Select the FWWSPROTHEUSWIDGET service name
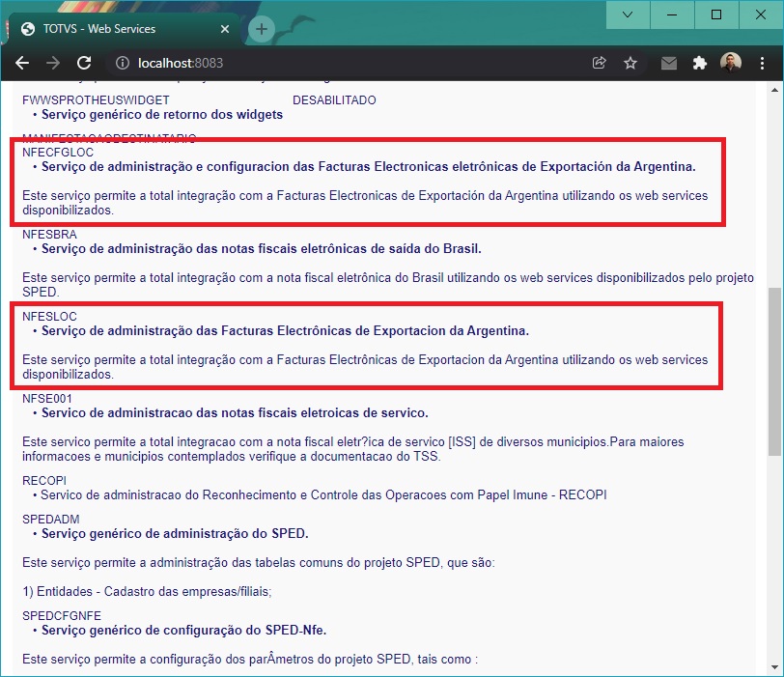This screenshot has height=677, width=784. pyautogui.click(x=96, y=100)
